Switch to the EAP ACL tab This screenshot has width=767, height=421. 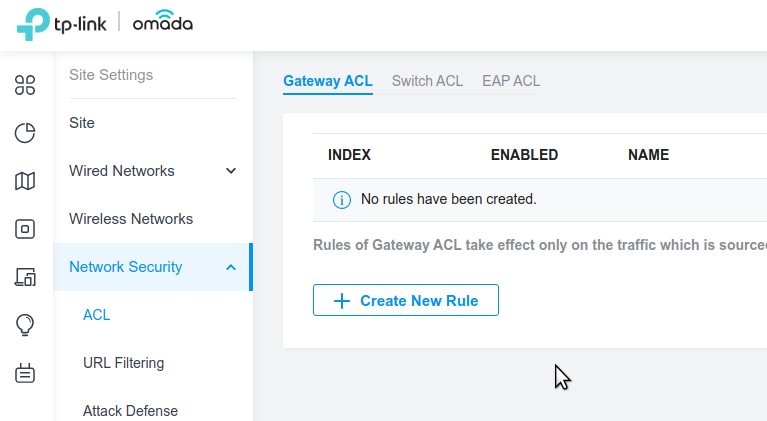511,81
